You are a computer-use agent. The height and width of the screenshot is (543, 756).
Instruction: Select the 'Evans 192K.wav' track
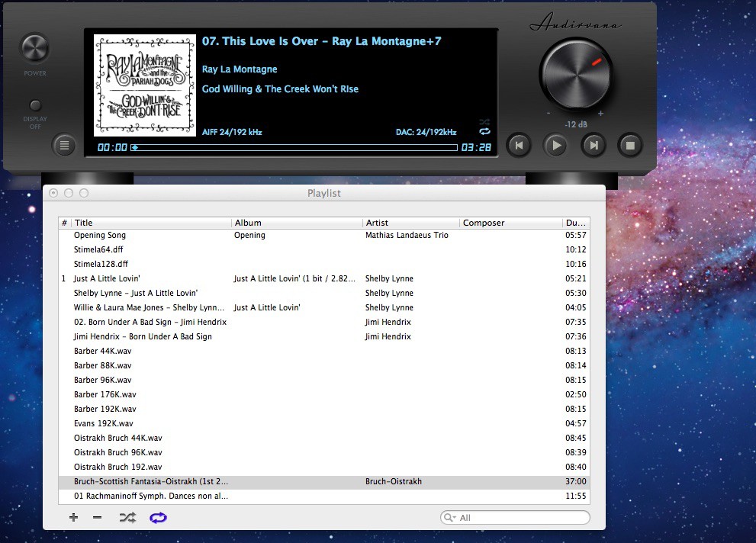point(324,423)
